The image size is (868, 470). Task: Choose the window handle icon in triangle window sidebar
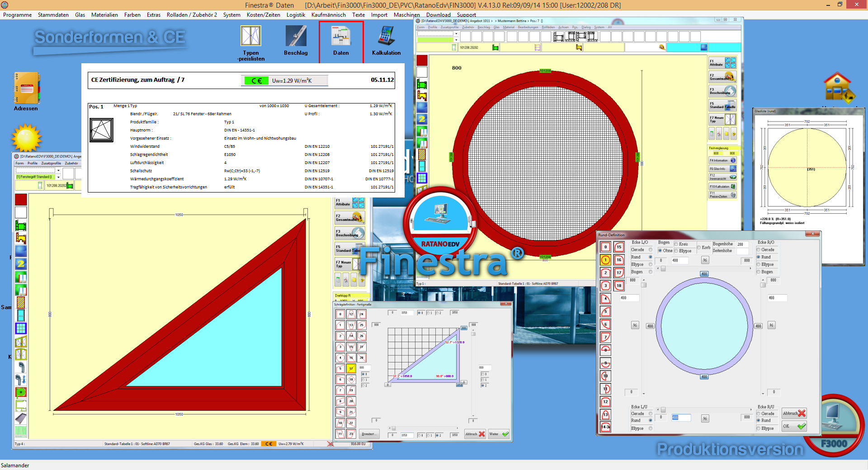(x=21, y=367)
